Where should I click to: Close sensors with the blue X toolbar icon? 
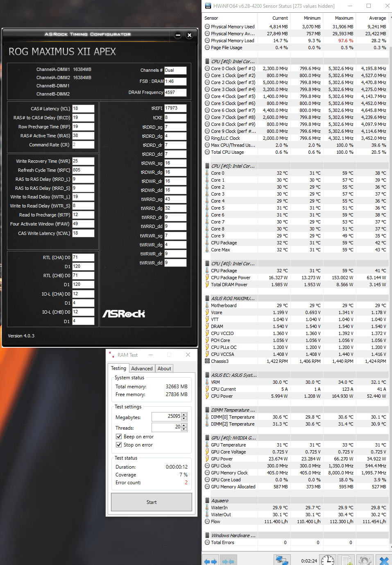pyautogui.click(x=384, y=560)
